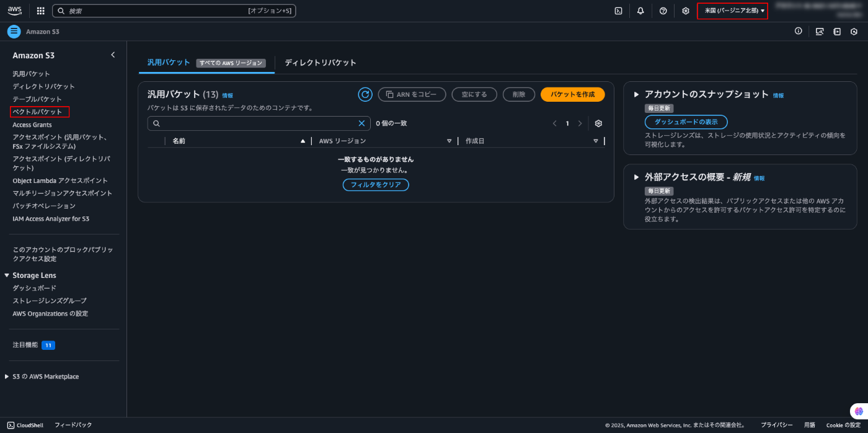This screenshot has height=433, width=868.
Task: Open マルチリージョンアクセスポイント
Action: (63, 193)
